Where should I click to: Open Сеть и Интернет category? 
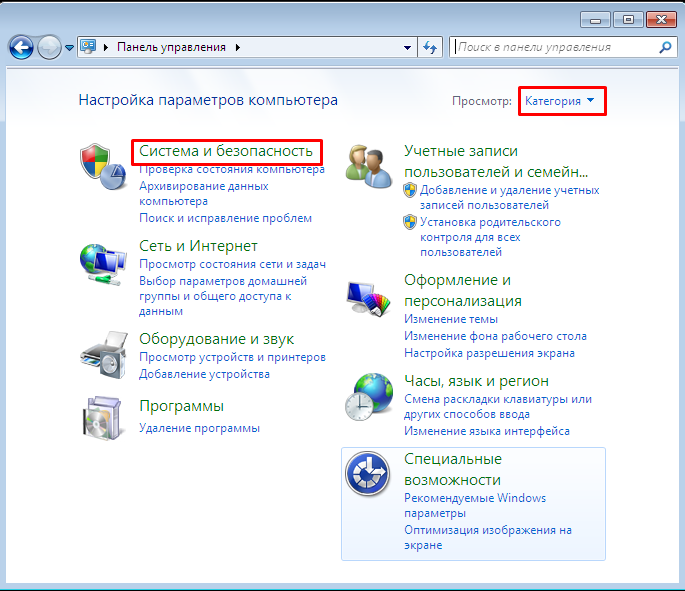pyautogui.click(x=198, y=246)
